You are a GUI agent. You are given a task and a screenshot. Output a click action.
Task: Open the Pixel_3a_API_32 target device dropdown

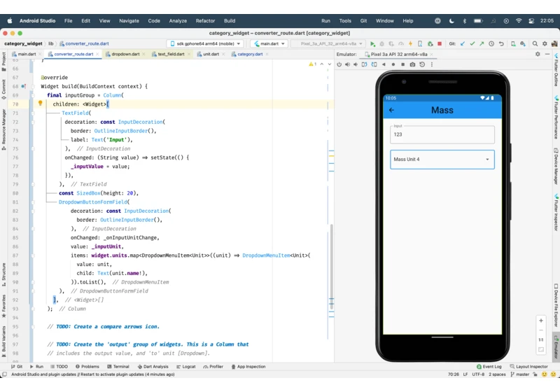(328, 43)
